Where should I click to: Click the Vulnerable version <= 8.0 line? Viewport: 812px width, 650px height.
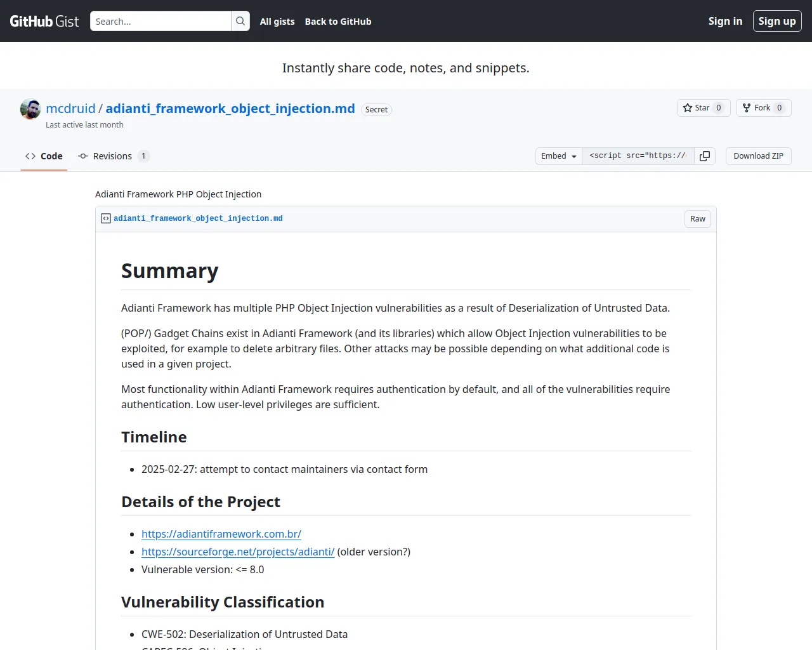point(203,569)
